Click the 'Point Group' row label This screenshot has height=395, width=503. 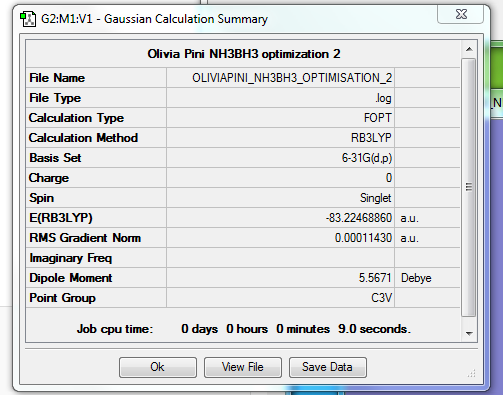(62, 298)
